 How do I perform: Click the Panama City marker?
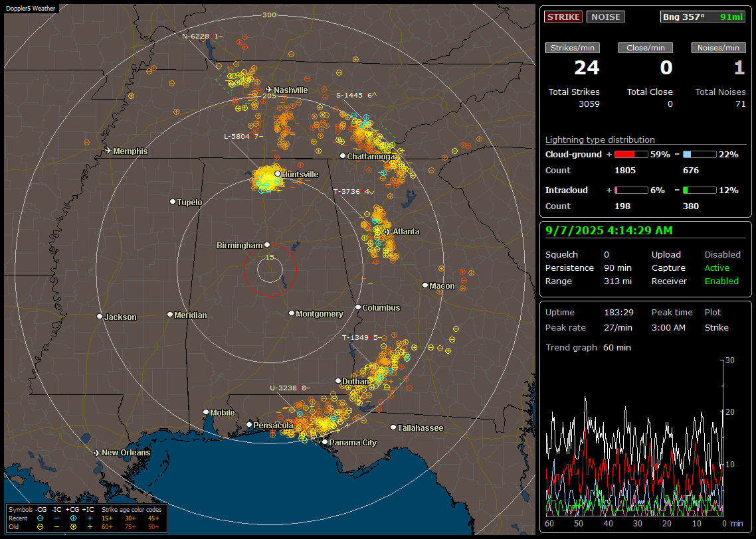325,441
